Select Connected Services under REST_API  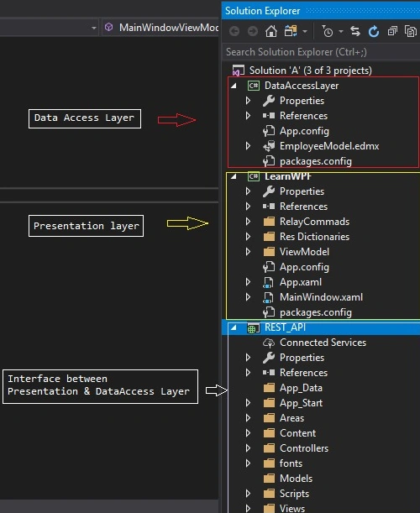tap(323, 343)
